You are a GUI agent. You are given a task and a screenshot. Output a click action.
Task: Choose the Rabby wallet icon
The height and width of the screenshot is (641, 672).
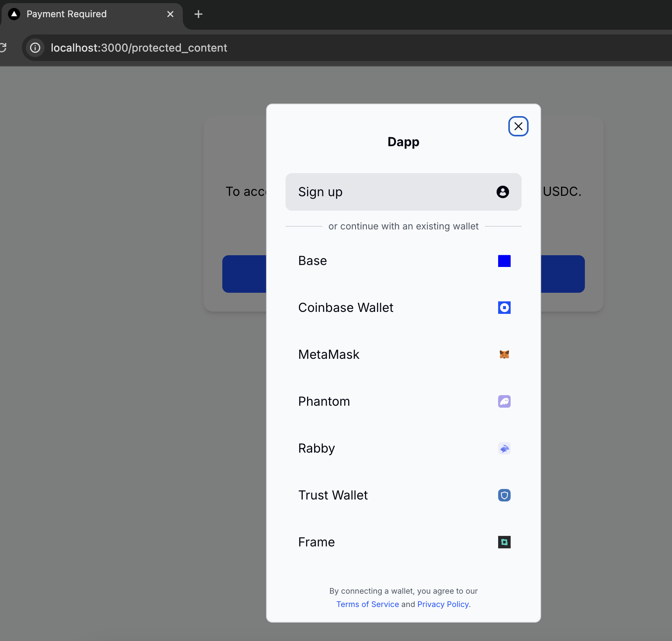[x=504, y=448]
